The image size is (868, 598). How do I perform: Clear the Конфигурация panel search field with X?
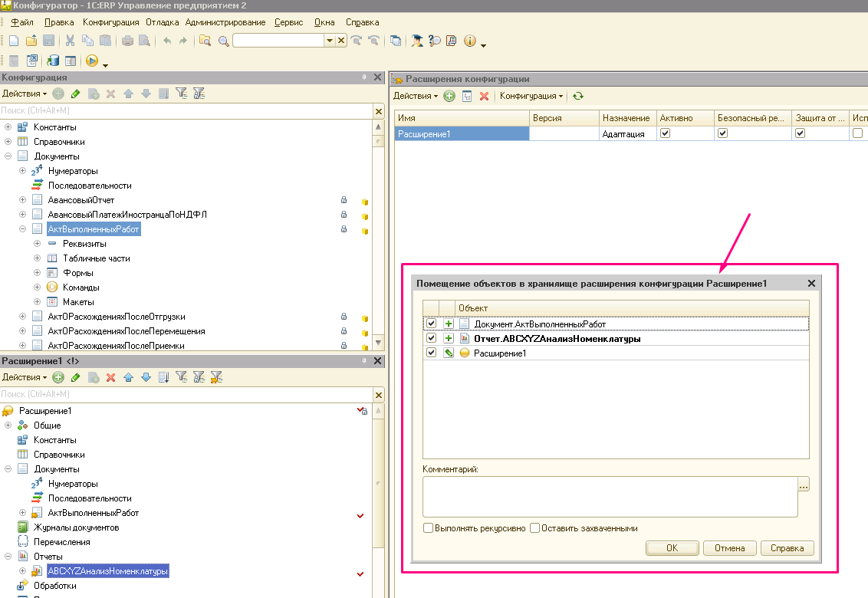pos(379,111)
